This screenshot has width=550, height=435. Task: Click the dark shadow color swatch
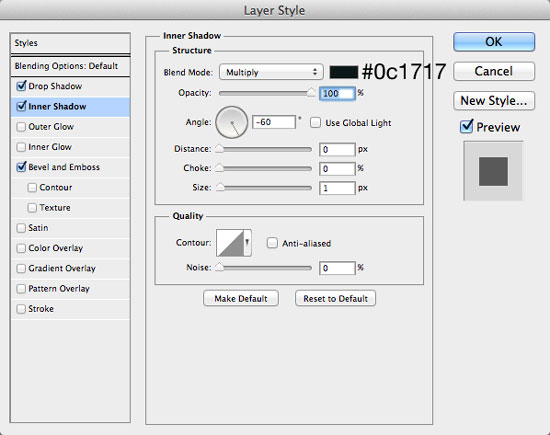point(344,72)
